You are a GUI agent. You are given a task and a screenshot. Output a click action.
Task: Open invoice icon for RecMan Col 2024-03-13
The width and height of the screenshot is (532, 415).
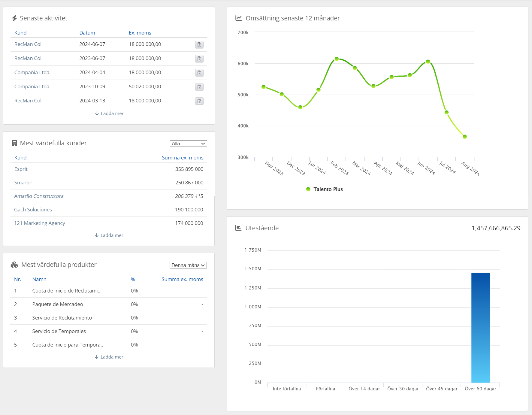coord(199,101)
